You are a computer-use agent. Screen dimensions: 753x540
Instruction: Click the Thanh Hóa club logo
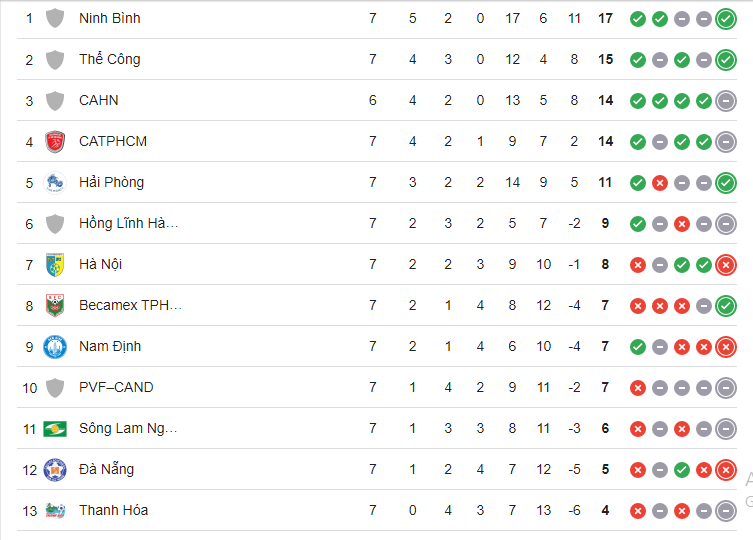55,510
